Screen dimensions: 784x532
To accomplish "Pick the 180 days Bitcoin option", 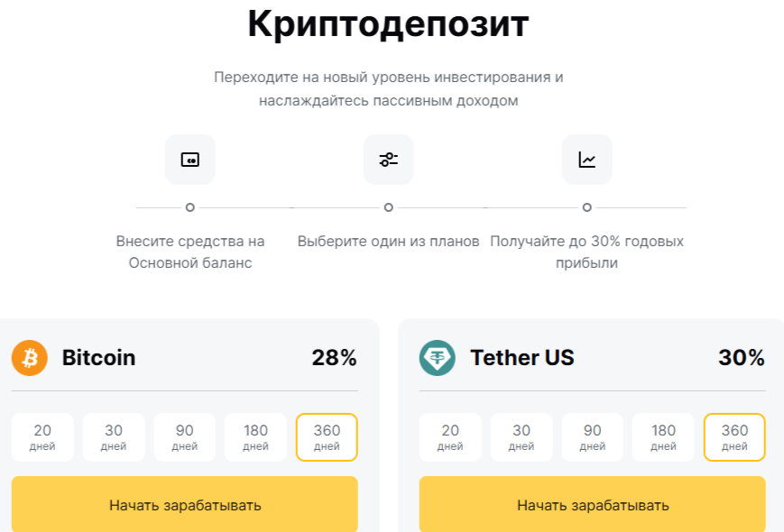I will point(255,437).
